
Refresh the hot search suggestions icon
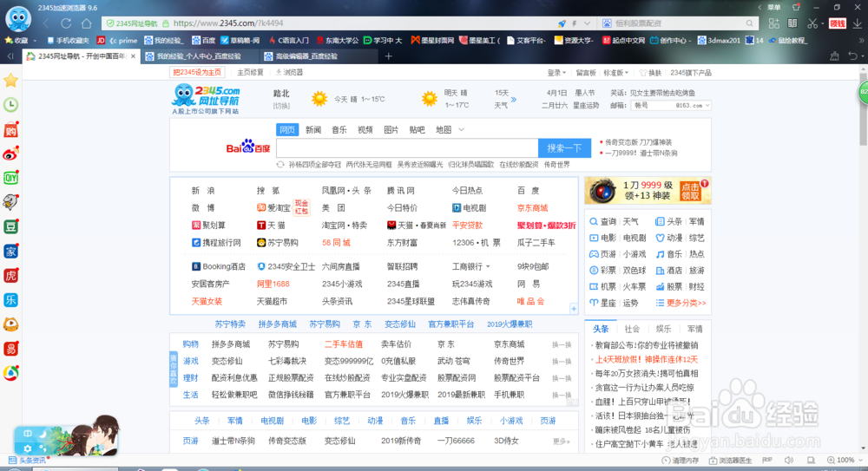(x=280, y=165)
